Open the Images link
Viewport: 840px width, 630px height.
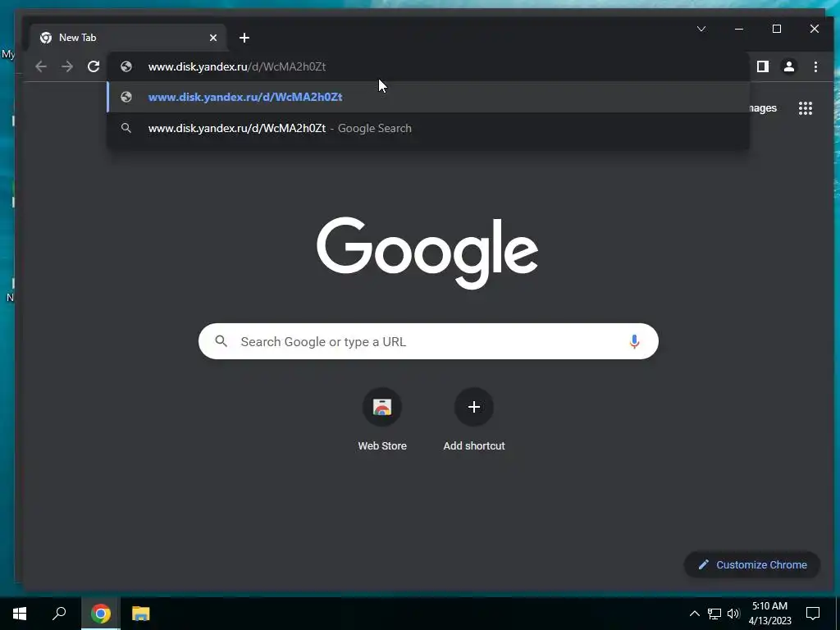coord(763,108)
